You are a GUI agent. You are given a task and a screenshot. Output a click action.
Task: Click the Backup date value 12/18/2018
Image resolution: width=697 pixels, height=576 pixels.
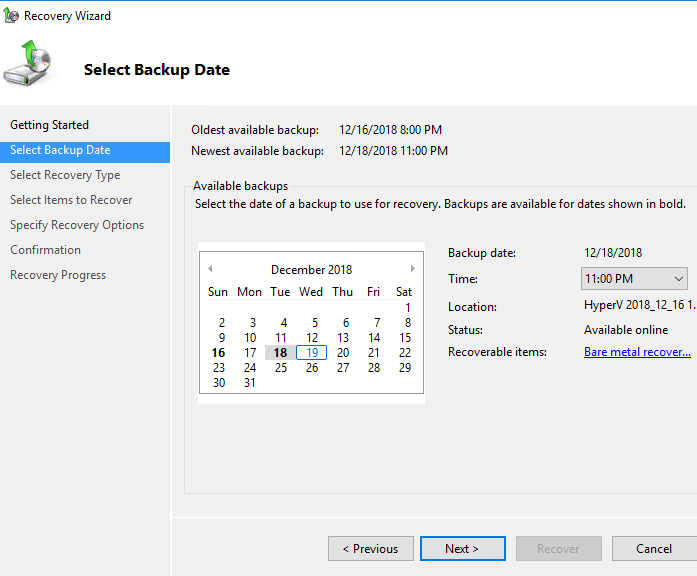[x=613, y=253]
